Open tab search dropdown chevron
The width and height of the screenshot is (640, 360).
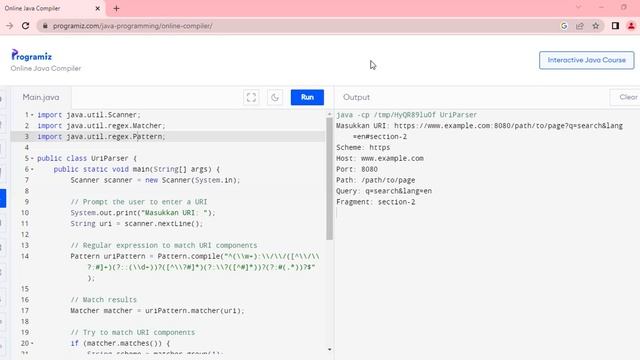click(578, 7)
